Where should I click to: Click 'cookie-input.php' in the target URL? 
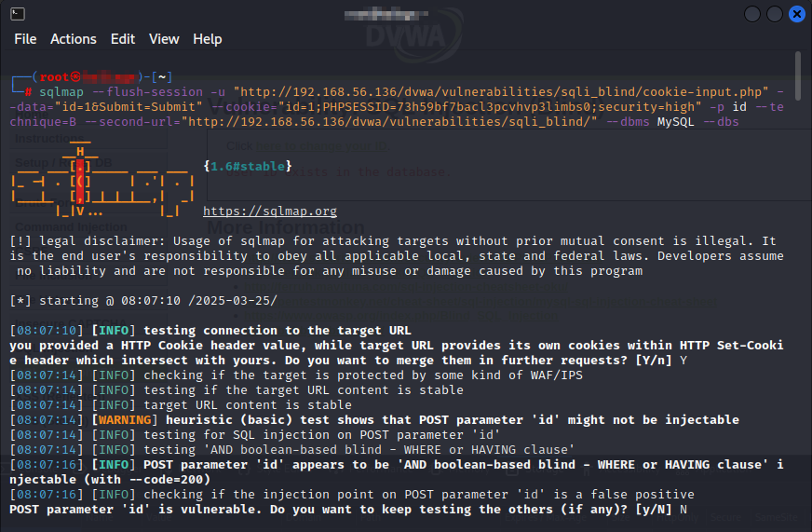click(702, 92)
